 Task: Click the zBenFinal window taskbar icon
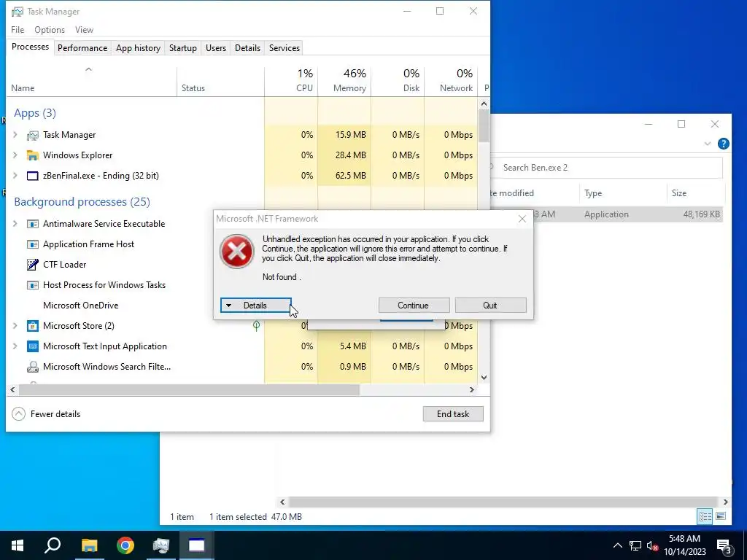197,545
